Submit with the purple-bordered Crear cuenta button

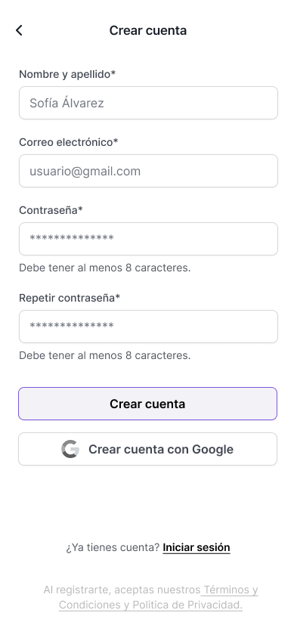tap(148, 404)
